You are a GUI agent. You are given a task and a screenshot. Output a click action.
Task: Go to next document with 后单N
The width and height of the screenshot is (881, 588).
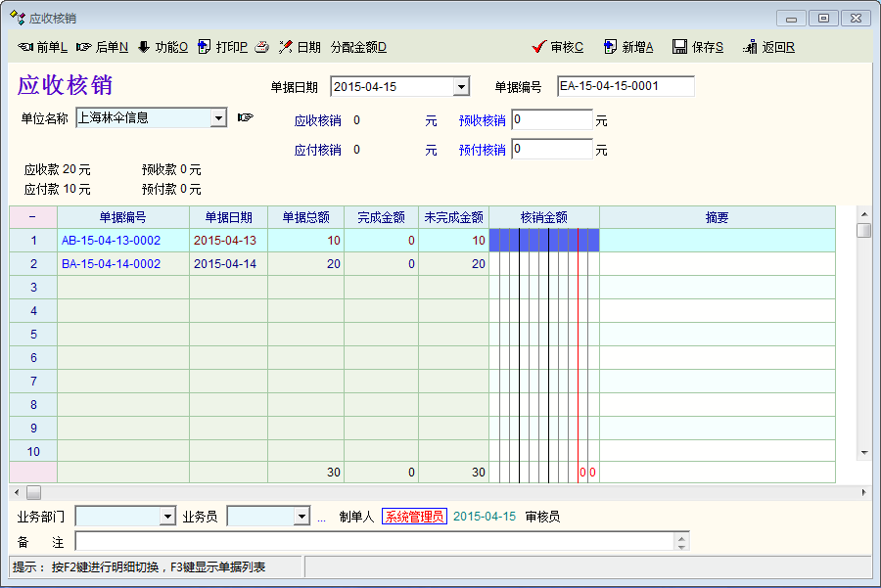pyautogui.click(x=103, y=47)
